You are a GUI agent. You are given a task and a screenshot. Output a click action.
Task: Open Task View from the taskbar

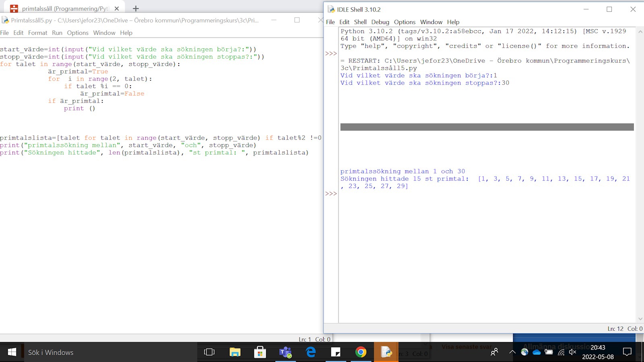209,352
